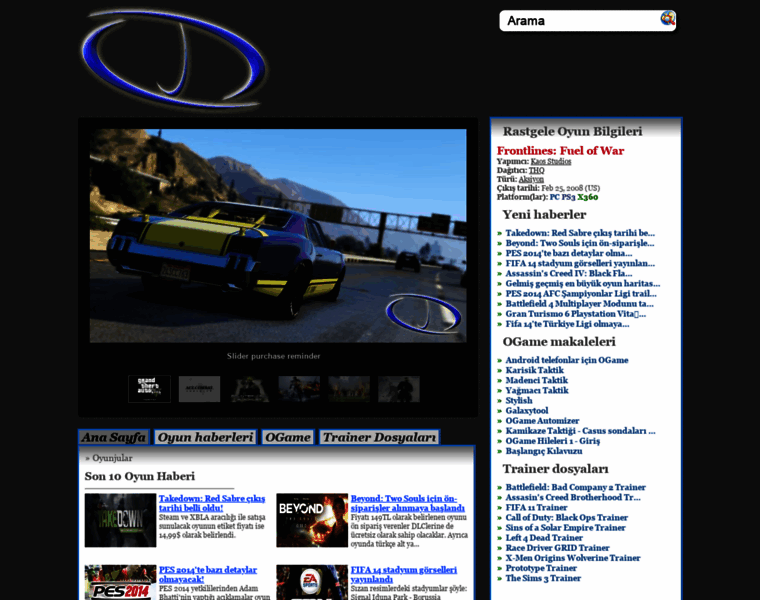Open the Prototype Trainer link

point(541,568)
